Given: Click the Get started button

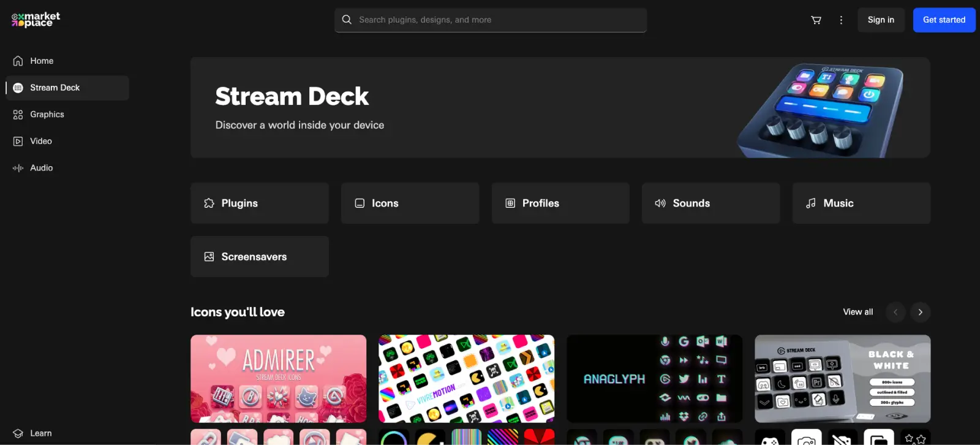Looking at the screenshot, I should (944, 20).
